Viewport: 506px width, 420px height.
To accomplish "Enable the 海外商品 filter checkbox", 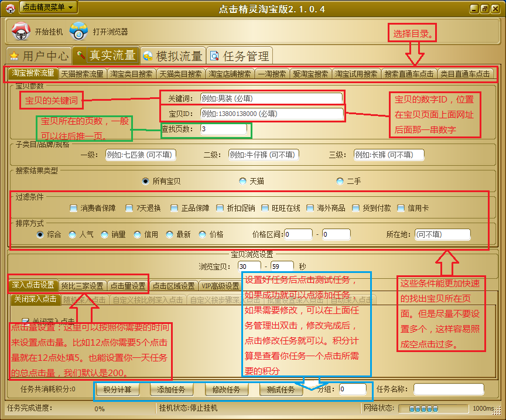I will coord(310,208).
